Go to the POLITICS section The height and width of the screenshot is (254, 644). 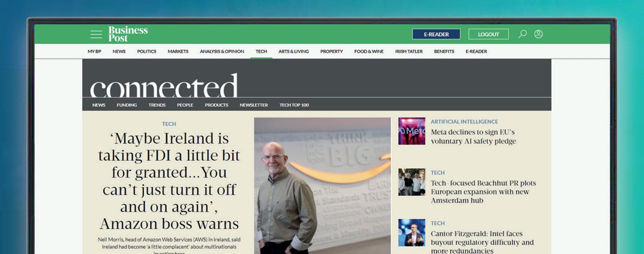pyautogui.click(x=147, y=51)
